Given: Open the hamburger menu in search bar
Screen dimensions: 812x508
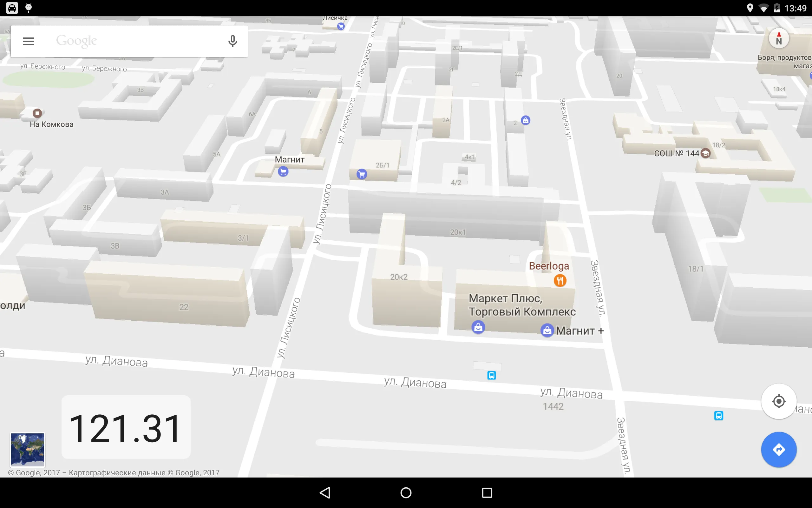Looking at the screenshot, I should [x=29, y=41].
